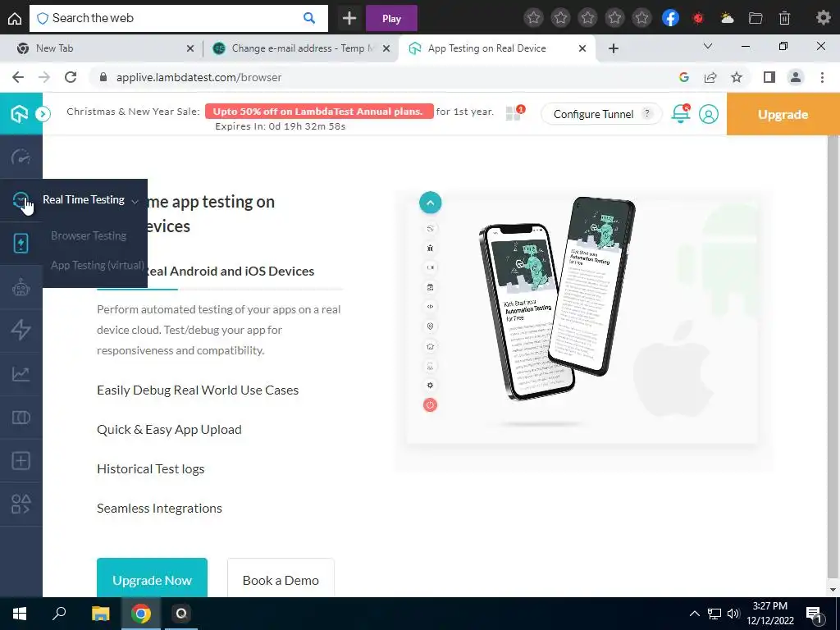Open the user profile avatar icon

pos(708,114)
